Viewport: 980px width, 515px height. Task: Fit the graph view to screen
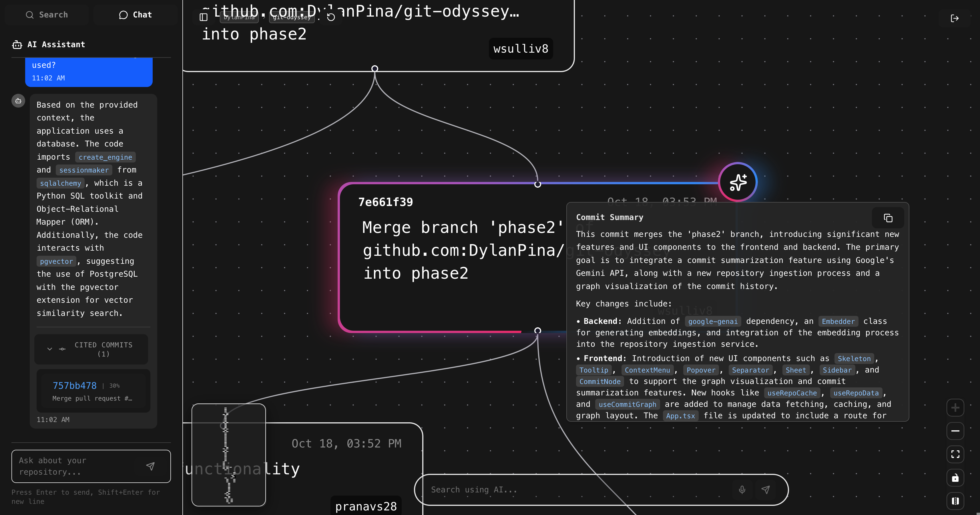tap(955, 454)
